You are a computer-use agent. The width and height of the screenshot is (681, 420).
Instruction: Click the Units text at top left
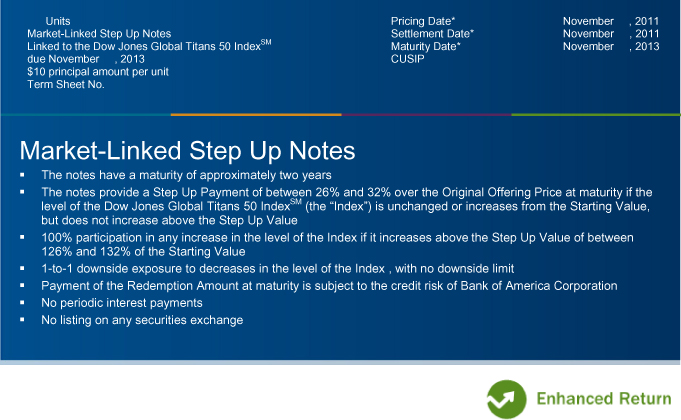pos(58,21)
